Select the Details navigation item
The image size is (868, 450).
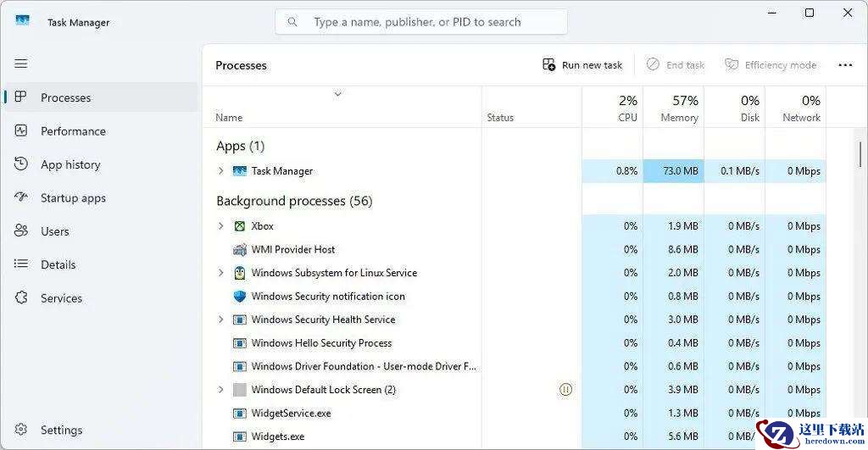click(x=58, y=264)
